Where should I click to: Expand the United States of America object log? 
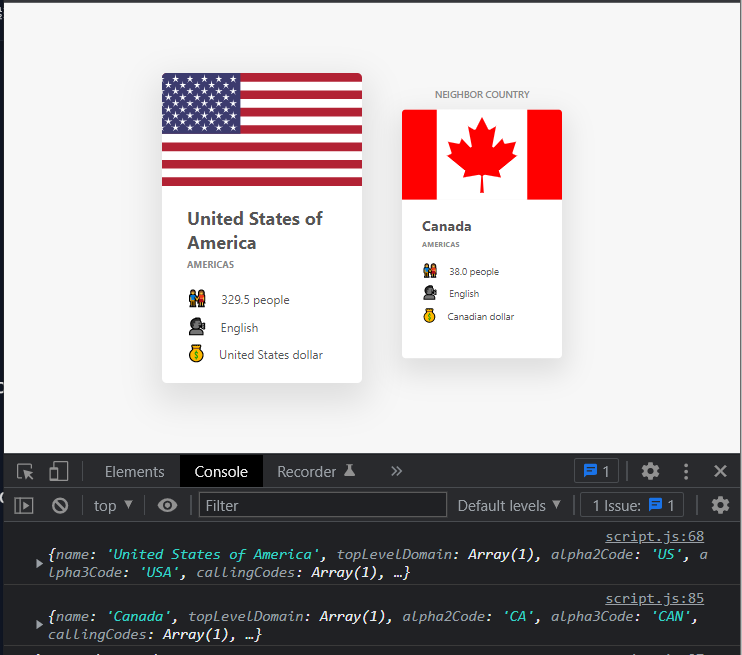[39, 563]
